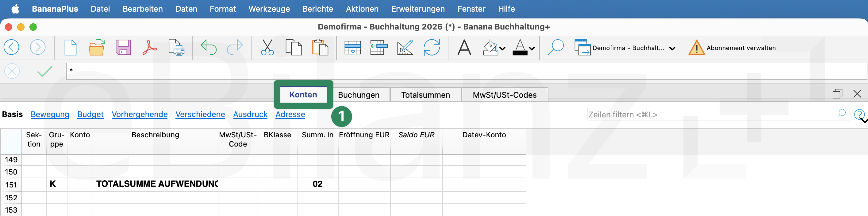Screen dimensions: 868x216
Task: Open the Apple menu
Action: (16, 9)
